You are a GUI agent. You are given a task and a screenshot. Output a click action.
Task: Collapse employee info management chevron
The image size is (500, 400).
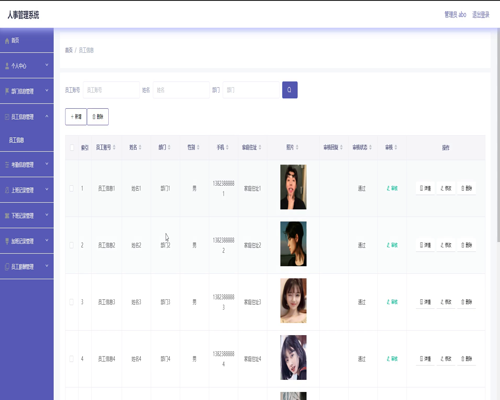click(47, 116)
